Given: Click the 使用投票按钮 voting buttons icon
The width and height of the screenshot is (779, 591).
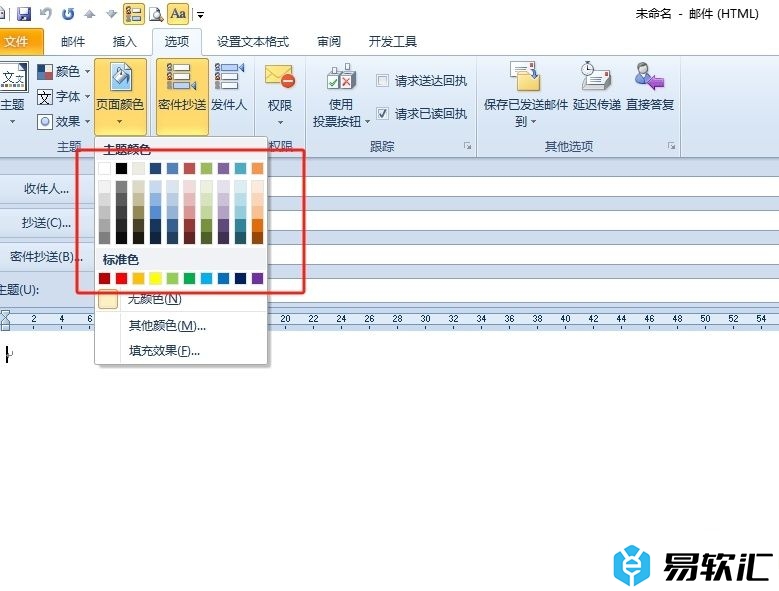Looking at the screenshot, I should (x=341, y=77).
